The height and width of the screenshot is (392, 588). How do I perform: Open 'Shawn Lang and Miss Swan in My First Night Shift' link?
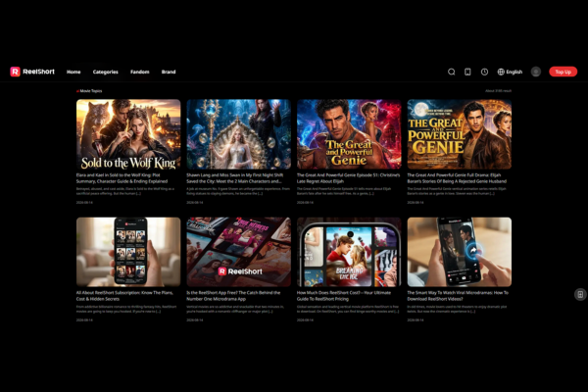pyautogui.click(x=235, y=178)
